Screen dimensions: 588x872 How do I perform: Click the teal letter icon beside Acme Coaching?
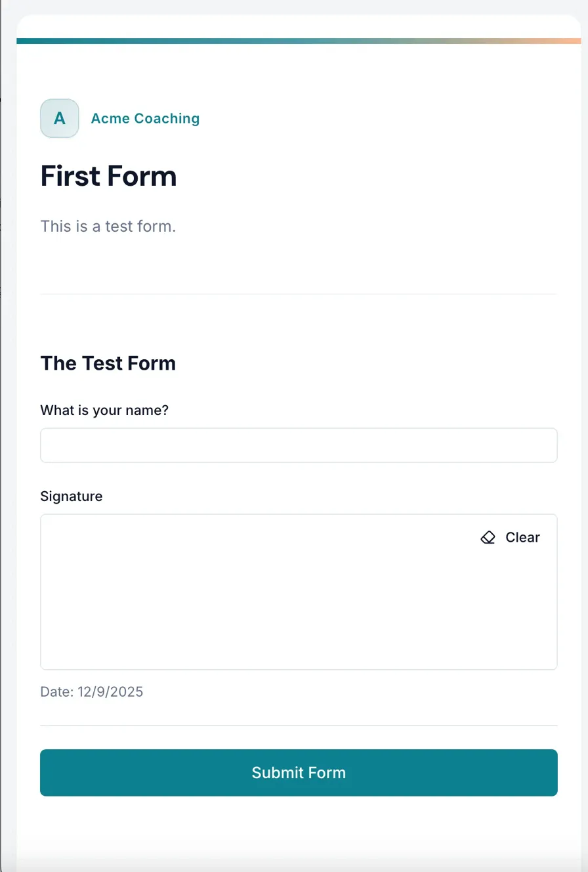pos(59,118)
